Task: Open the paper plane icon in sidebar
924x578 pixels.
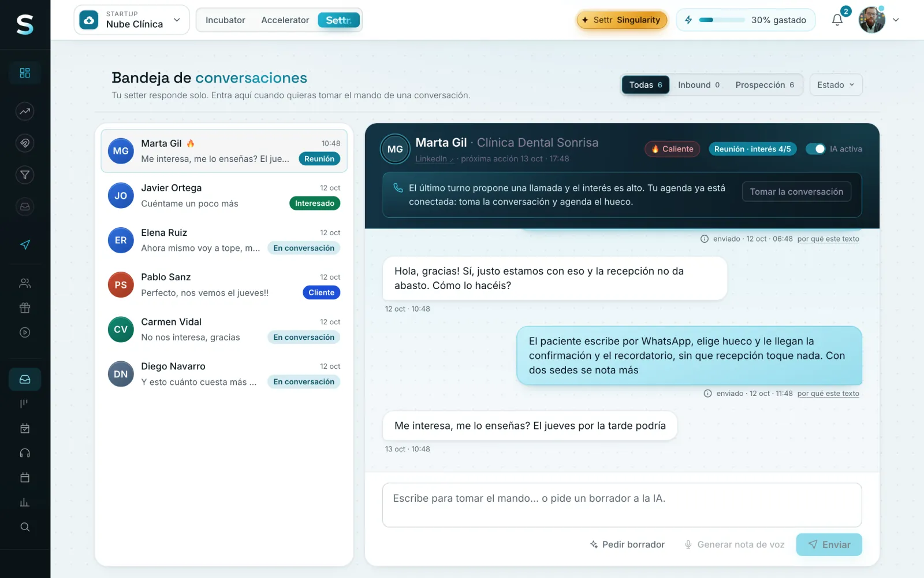Action: click(25, 244)
